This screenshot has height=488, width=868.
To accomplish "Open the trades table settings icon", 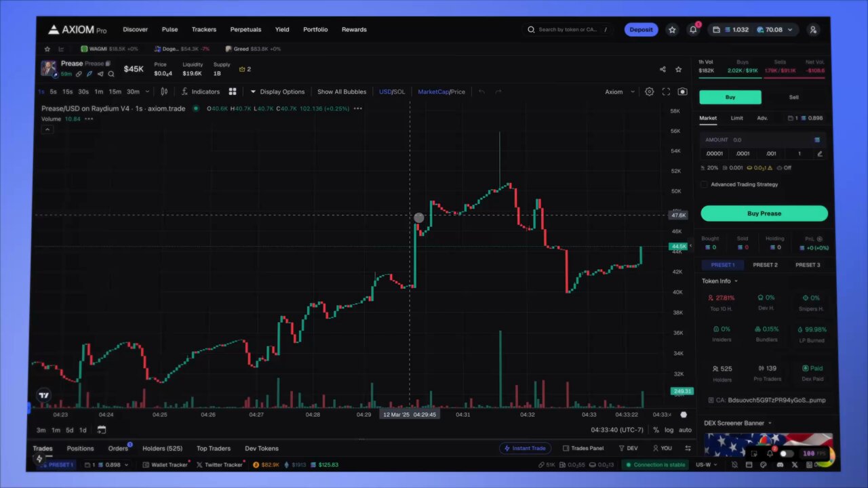I will click(688, 448).
